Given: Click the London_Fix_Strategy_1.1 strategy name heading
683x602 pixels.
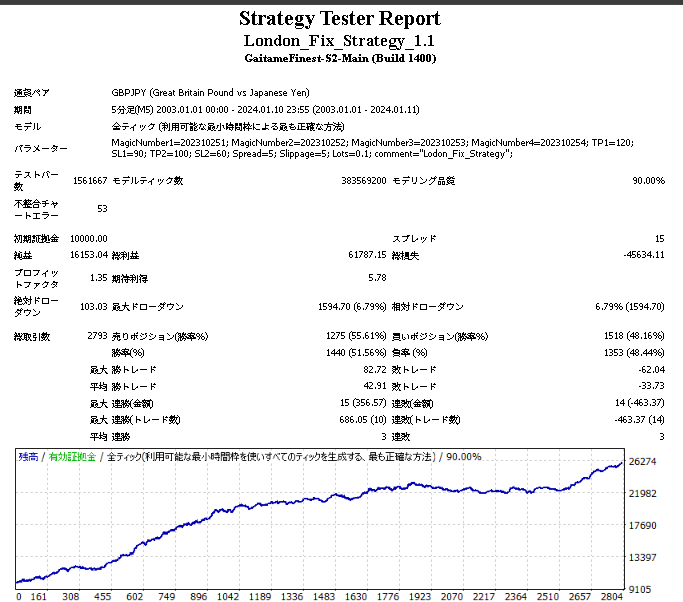Looking at the screenshot, I should click(340, 41).
